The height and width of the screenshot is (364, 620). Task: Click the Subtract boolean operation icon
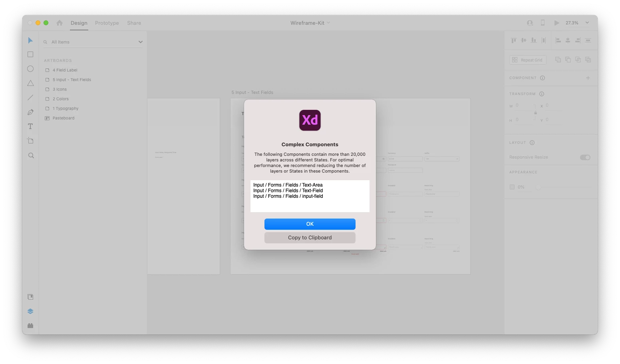[x=568, y=60]
